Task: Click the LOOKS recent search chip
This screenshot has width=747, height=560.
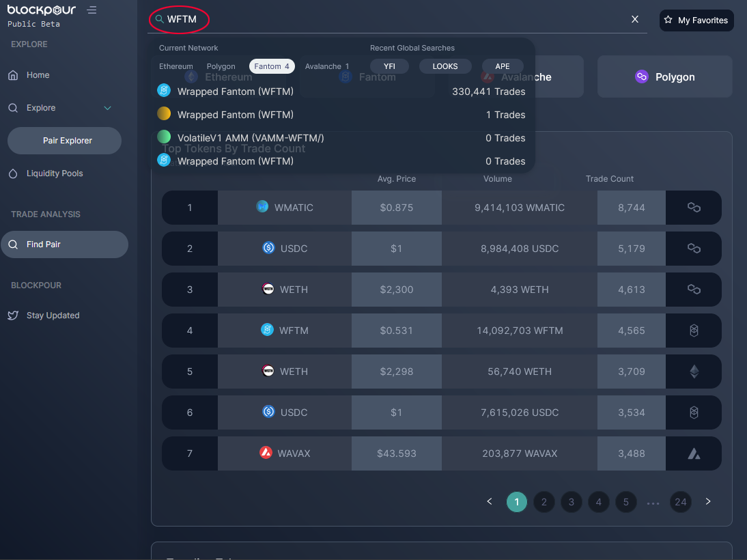Action: tap(445, 66)
